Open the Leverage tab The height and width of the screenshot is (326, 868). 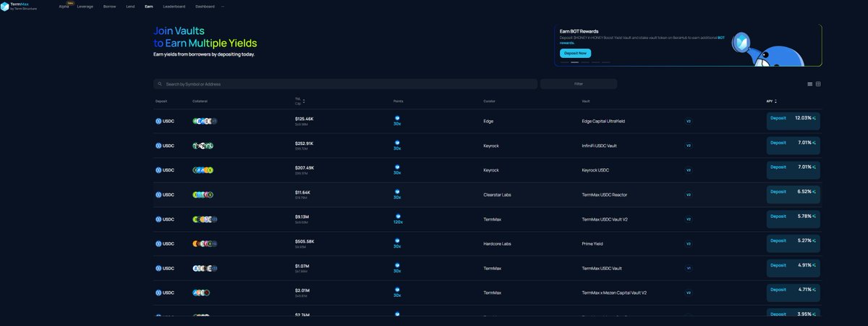pos(85,6)
